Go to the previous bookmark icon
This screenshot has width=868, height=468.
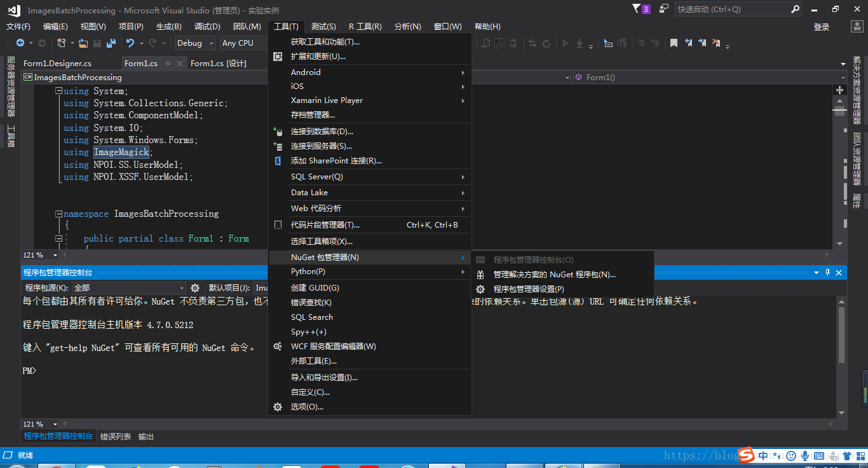coord(688,43)
